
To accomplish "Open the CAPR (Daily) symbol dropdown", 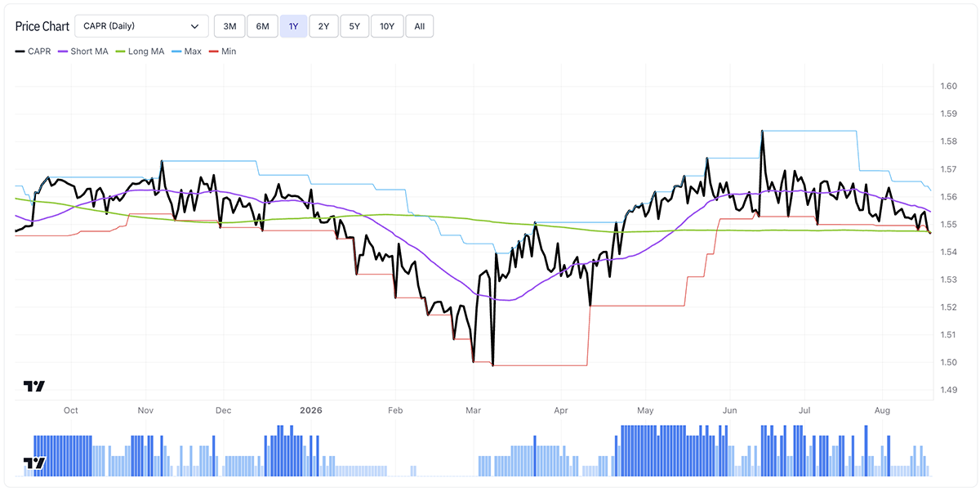I will pos(141,26).
